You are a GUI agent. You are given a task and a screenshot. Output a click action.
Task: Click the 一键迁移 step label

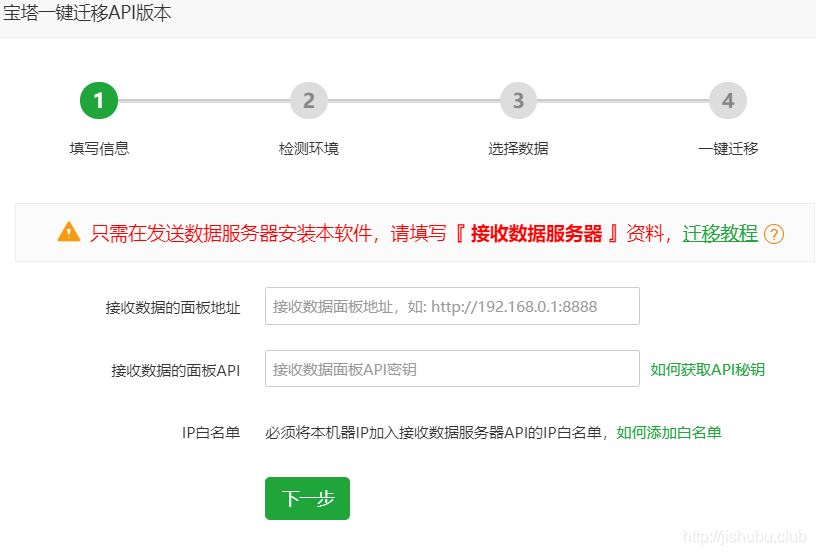728,148
